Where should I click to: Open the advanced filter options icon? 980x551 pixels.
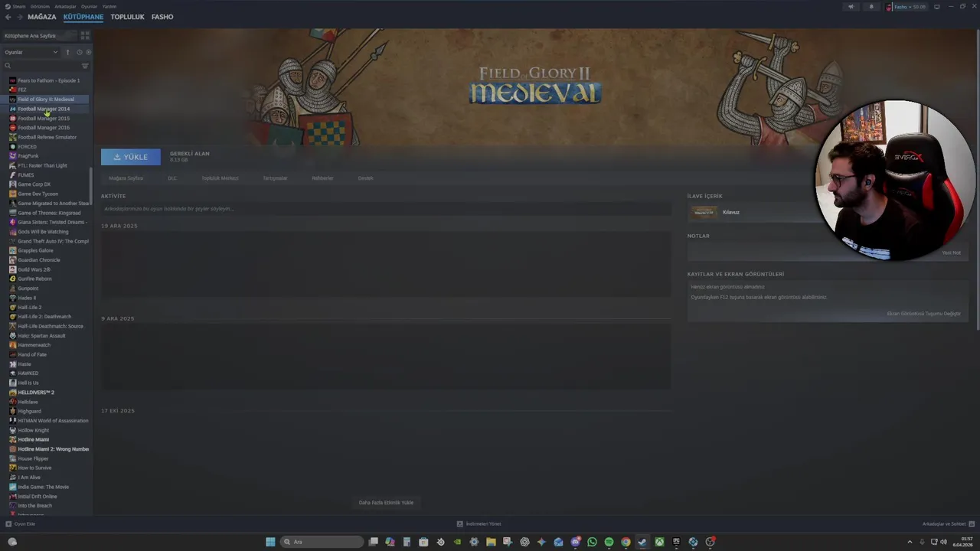pos(85,66)
